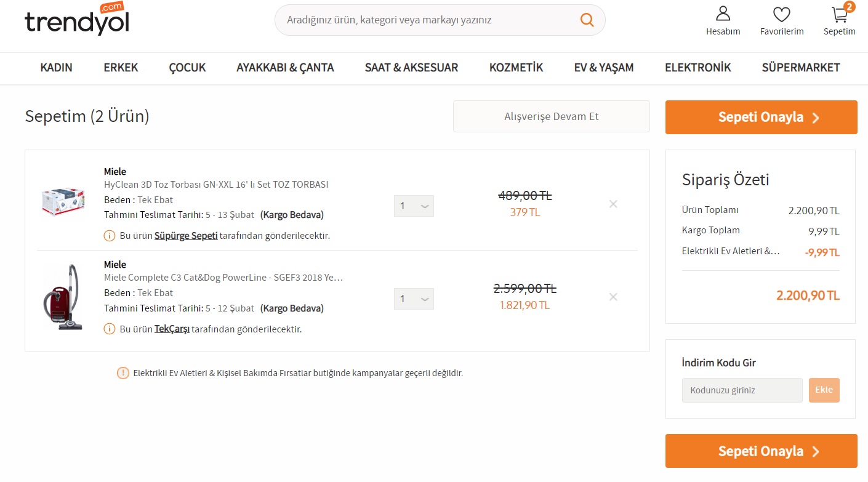Open the ÇOCUK category menu
868x482 pixels.
pos(187,68)
